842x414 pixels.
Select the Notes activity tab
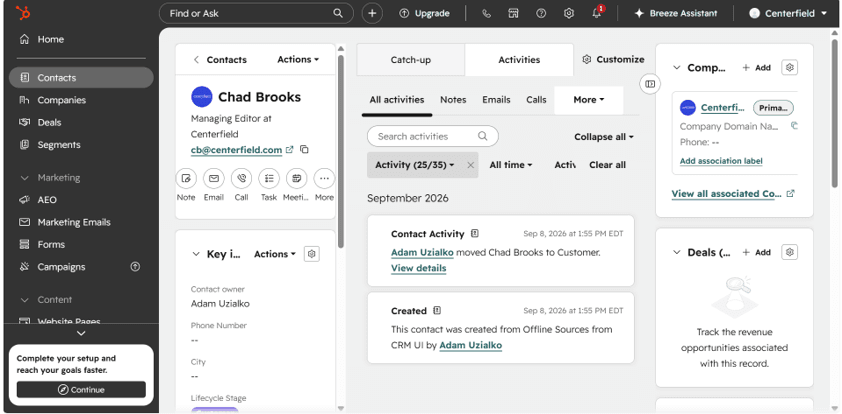click(453, 100)
